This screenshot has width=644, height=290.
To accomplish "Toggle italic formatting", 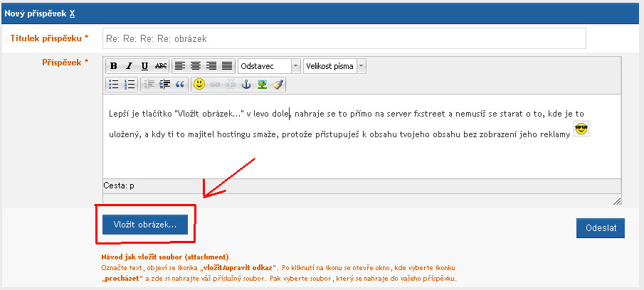I will click(129, 66).
